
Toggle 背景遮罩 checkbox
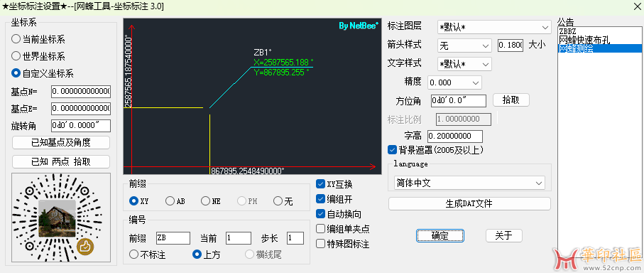click(x=436, y=150)
